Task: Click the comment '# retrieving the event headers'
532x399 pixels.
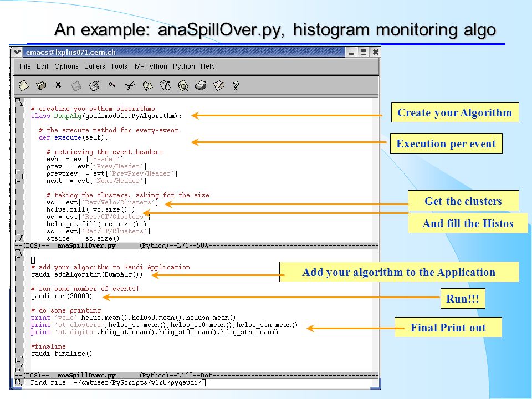Action: point(105,152)
